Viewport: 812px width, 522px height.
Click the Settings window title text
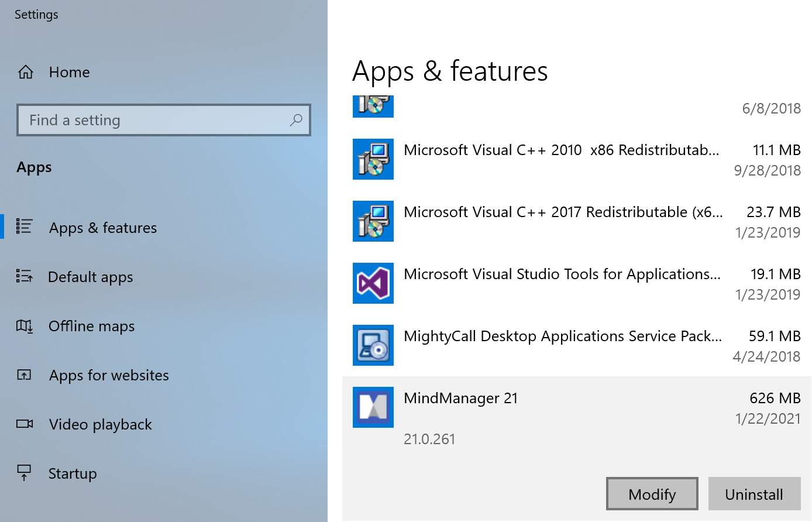coord(36,15)
